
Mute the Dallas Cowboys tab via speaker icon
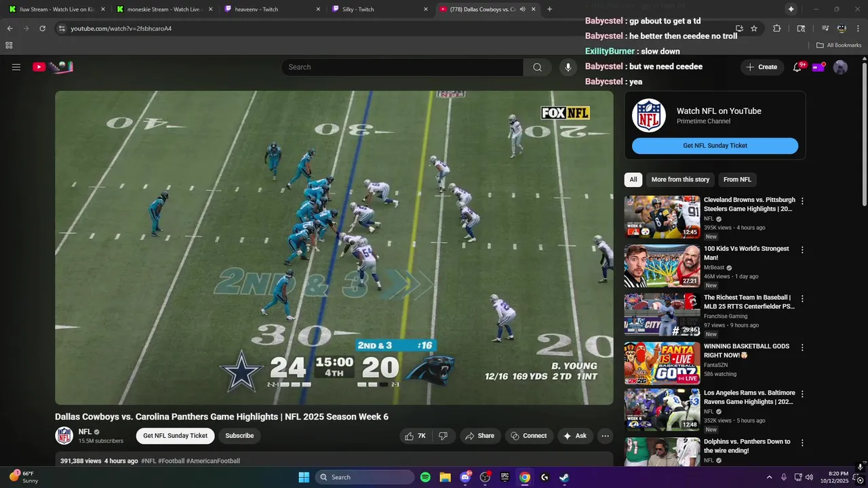click(523, 9)
